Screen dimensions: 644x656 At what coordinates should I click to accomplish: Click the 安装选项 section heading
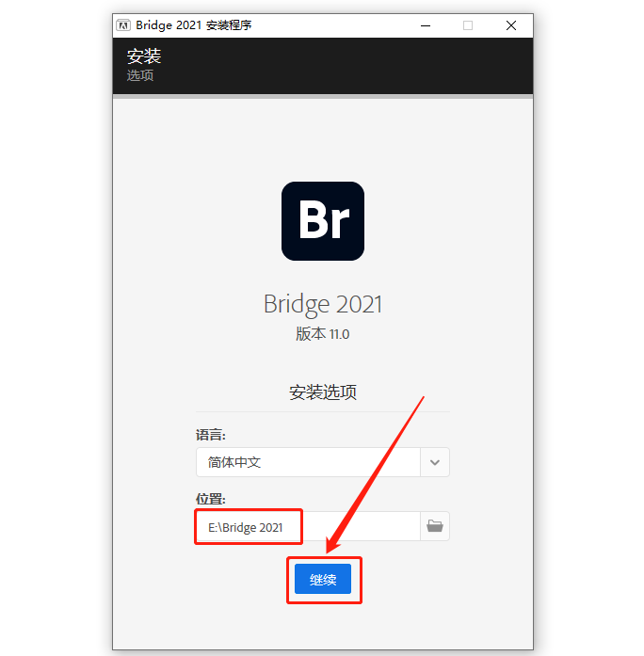click(323, 392)
